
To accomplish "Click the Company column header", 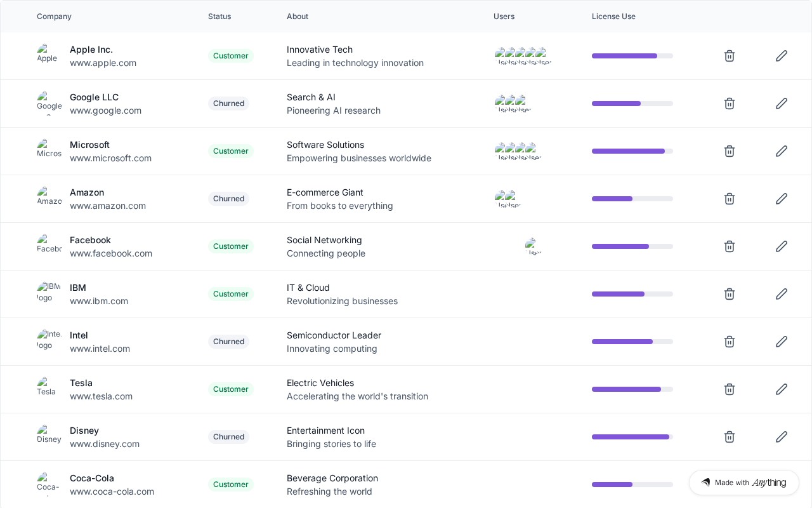I will 54,17.
